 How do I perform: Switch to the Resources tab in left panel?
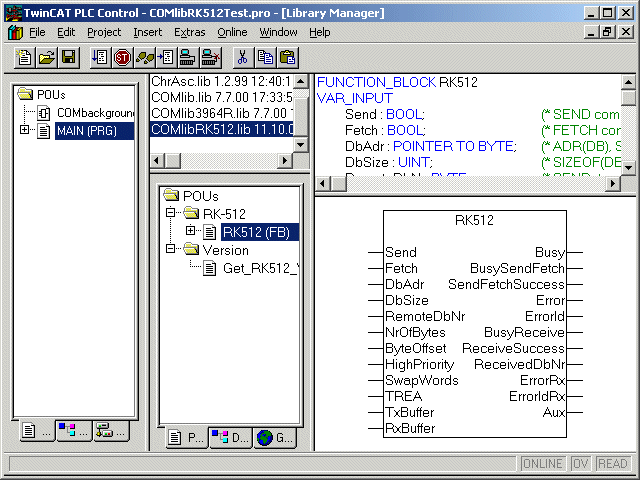108,431
